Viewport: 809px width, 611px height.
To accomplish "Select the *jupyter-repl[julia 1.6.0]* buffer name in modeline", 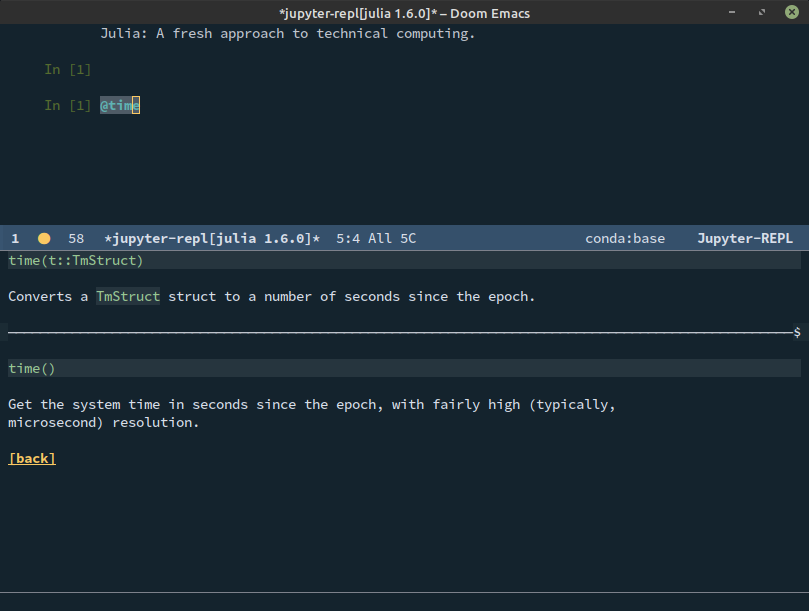I will coord(212,238).
